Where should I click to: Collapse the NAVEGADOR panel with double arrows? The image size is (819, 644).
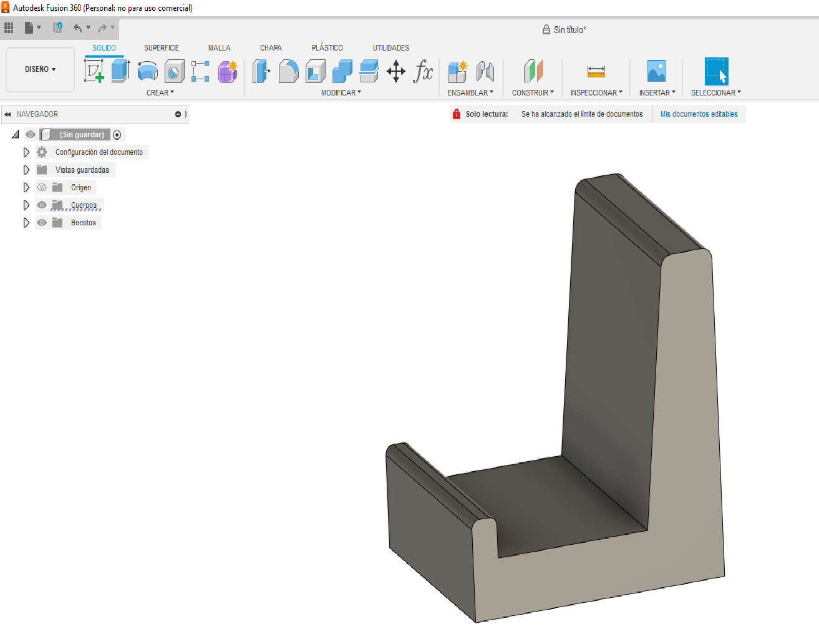(7, 114)
